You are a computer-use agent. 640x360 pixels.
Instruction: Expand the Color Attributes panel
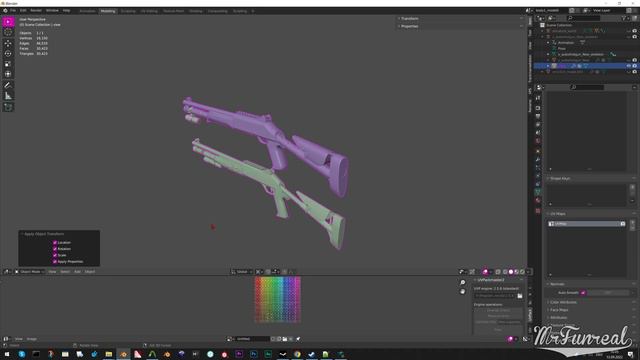563,302
